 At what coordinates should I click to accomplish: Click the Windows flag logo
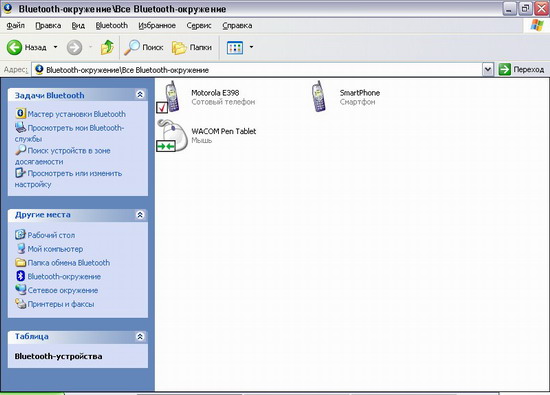click(537, 25)
